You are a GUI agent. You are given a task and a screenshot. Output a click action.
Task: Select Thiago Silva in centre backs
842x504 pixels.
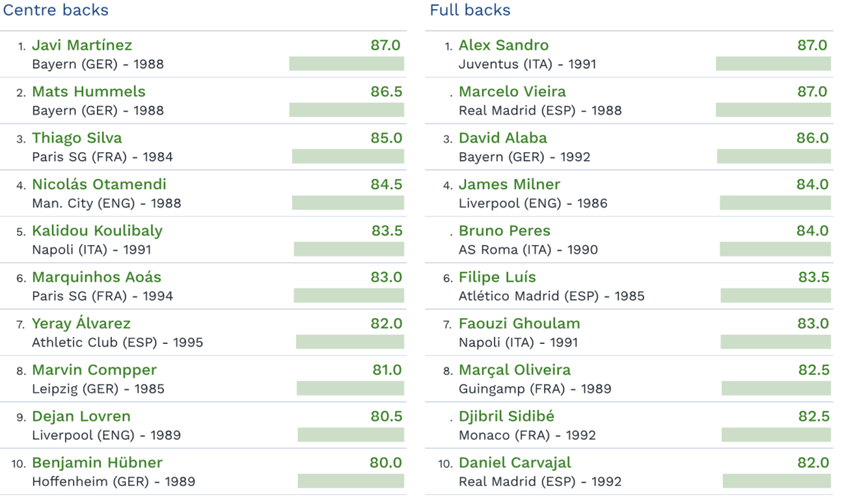point(76,138)
